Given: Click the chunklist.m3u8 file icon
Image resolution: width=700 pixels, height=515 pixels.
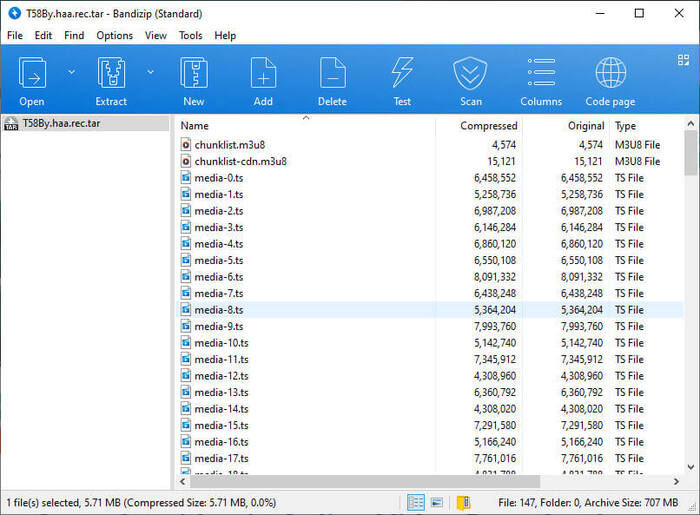Looking at the screenshot, I should click(186, 145).
